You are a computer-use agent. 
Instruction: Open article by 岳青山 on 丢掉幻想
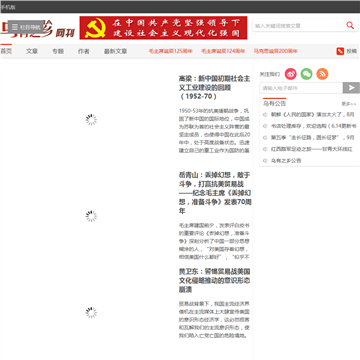tap(215, 193)
